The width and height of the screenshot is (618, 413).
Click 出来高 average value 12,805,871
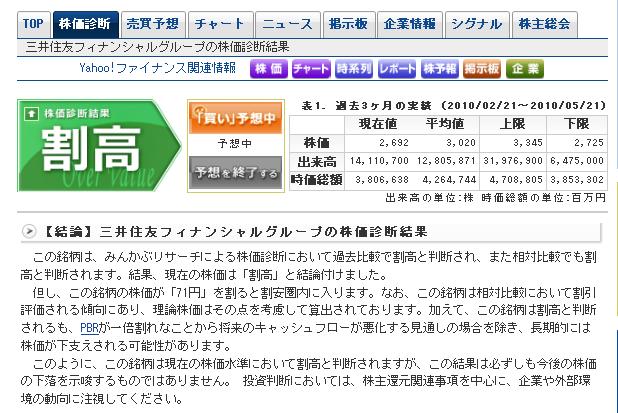tap(446, 161)
